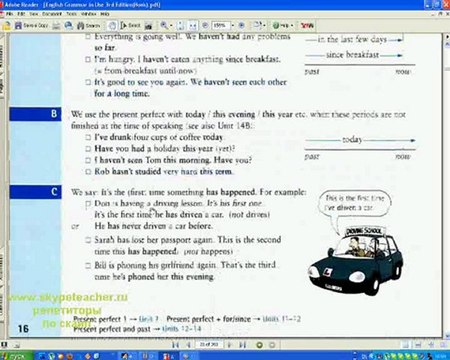450x360 pixels.
Task: Click the Zoom Out minus button
Action: tap(205, 25)
